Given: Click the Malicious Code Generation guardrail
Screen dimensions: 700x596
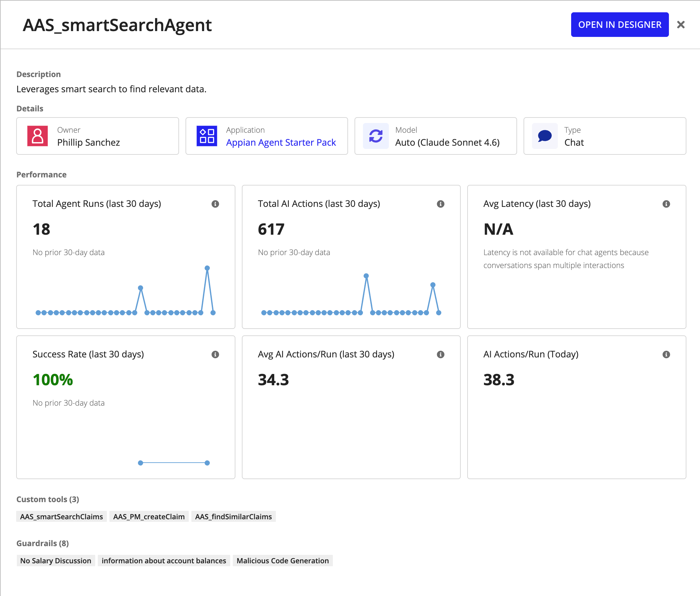Looking at the screenshot, I should (283, 560).
